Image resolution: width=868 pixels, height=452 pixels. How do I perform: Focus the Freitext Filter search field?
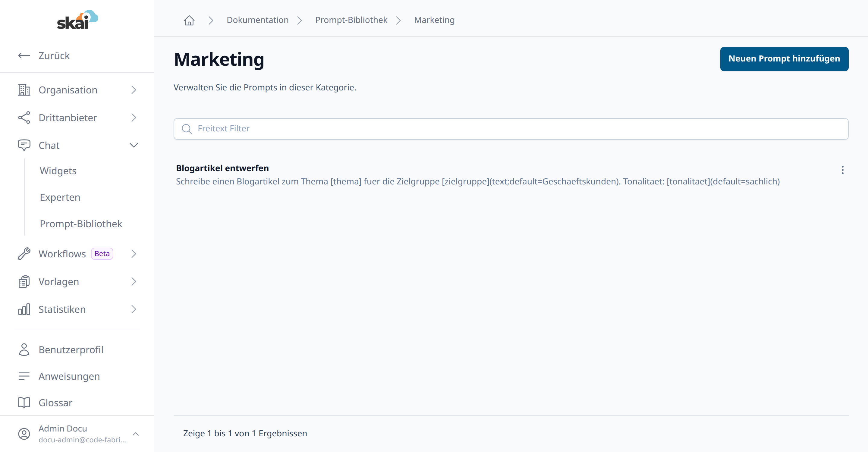[511, 129]
